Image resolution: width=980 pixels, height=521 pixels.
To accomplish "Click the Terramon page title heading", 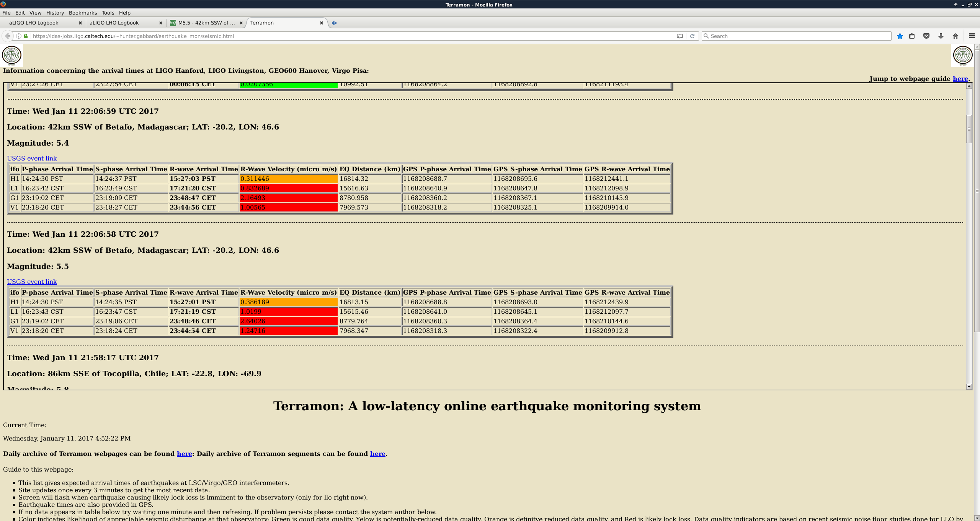I will (x=487, y=406).
